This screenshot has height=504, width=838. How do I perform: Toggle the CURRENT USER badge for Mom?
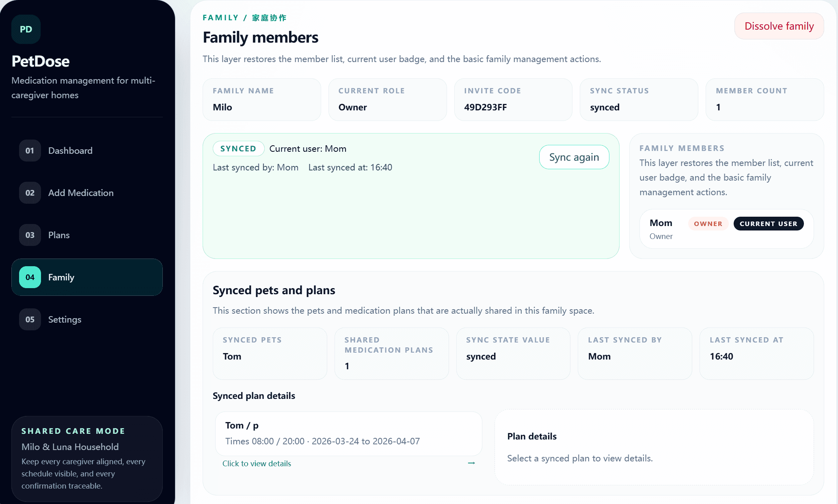click(768, 224)
